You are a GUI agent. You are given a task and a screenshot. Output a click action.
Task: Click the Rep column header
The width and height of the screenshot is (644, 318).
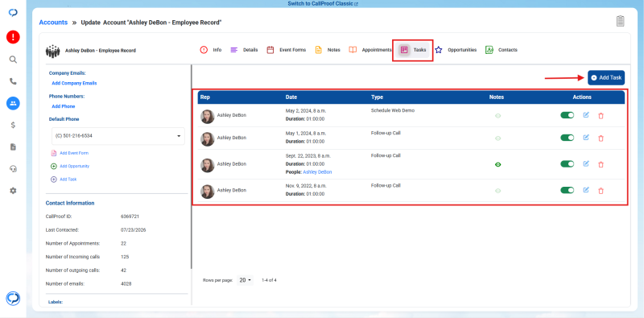(x=205, y=97)
